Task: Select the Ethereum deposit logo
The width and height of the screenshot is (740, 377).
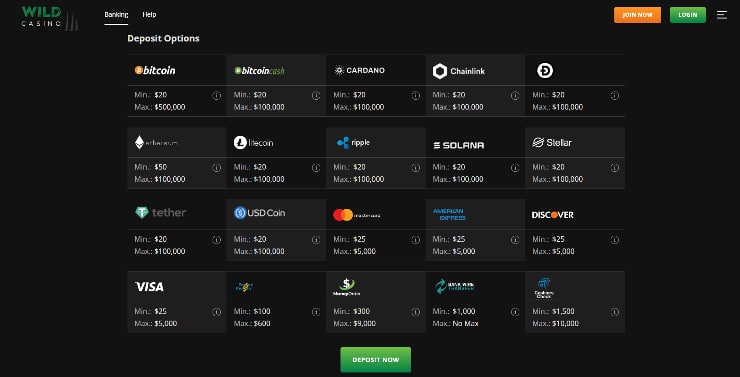Action: pos(156,142)
